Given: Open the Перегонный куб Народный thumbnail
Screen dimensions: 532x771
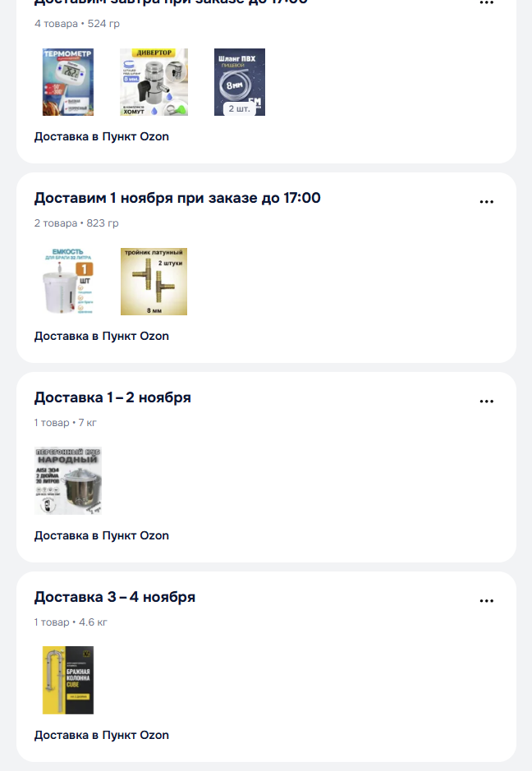Looking at the screenshot, I should point(68,481).
